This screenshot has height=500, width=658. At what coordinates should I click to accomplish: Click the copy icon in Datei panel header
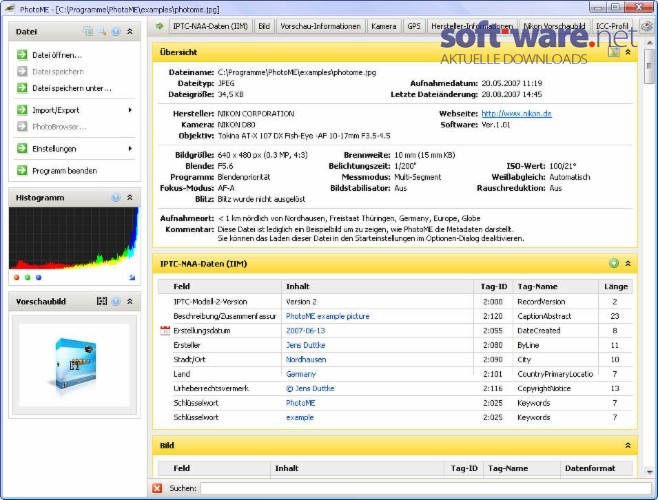point(88,31)
